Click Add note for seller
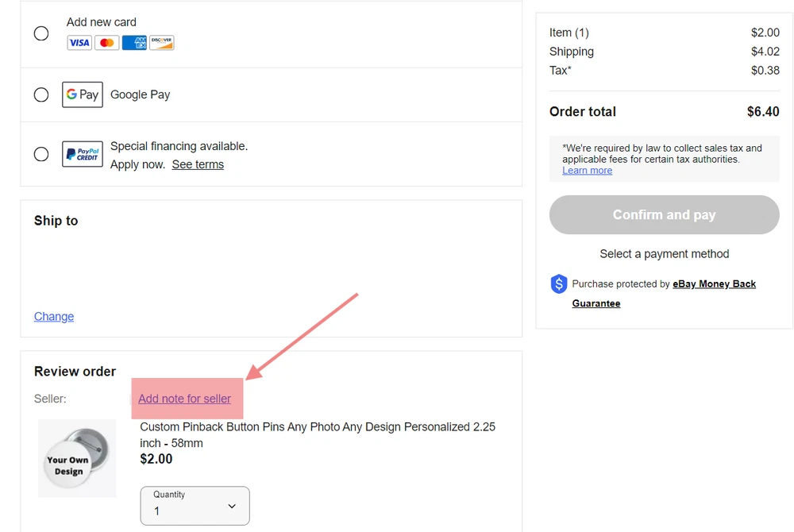794x532 pixels. click(184, 399)
